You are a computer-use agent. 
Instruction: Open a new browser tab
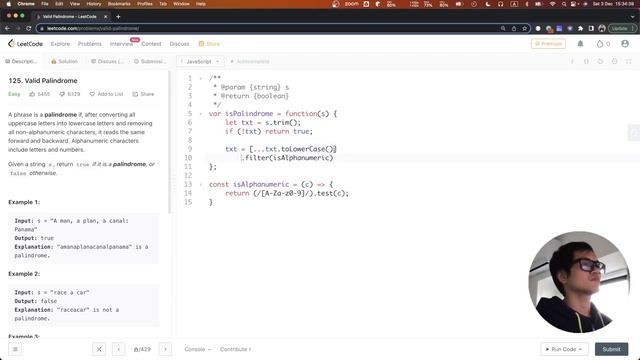(x=118, y=17)
